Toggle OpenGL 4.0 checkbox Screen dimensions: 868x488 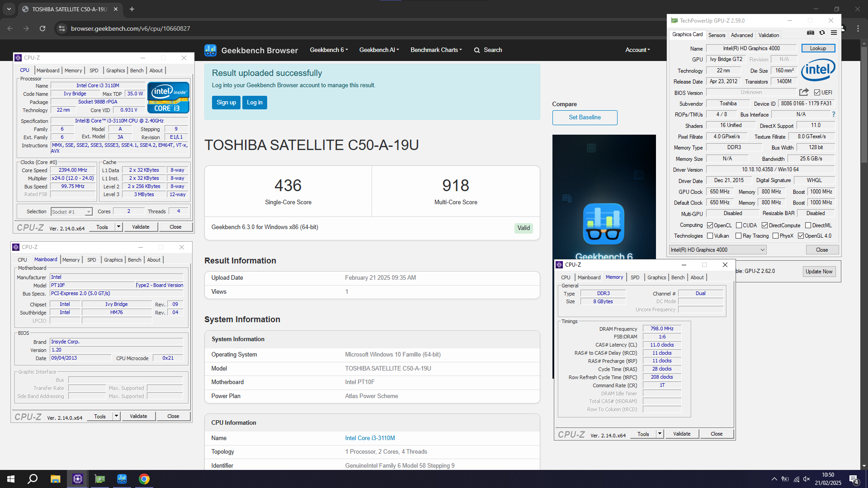[801, 236]
